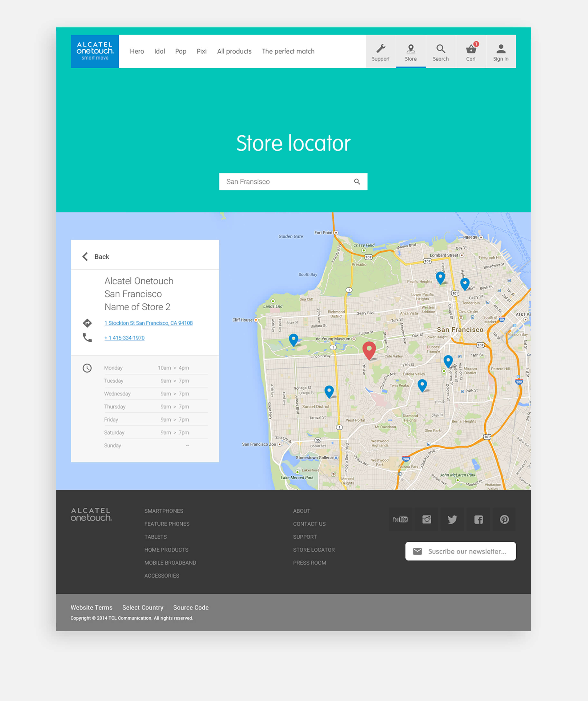The image size is (588, 701).
Task: Call the +1 415-334-1970 phone link
Action: point(124,338)
